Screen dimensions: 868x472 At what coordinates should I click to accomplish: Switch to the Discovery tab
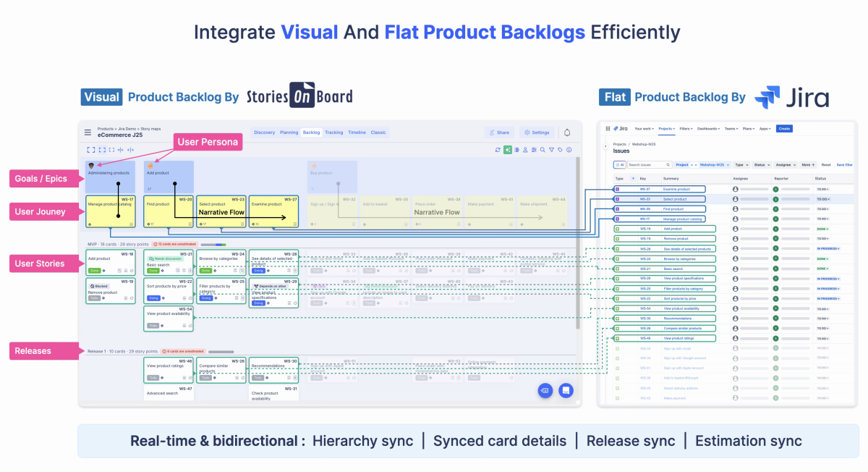coord(264,132)
